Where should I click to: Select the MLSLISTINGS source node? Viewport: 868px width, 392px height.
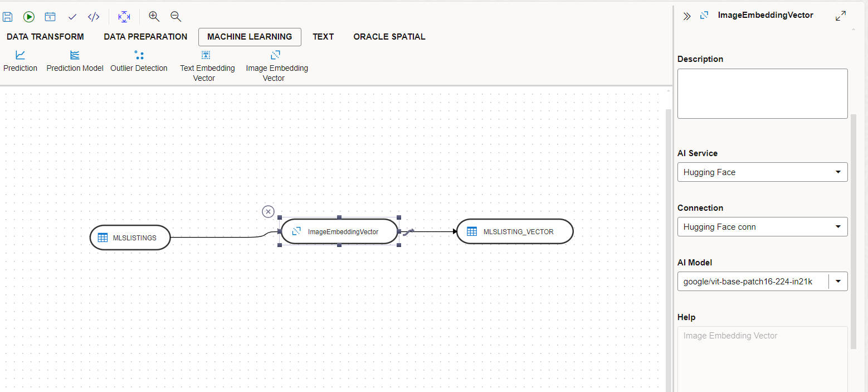(130, 238)
